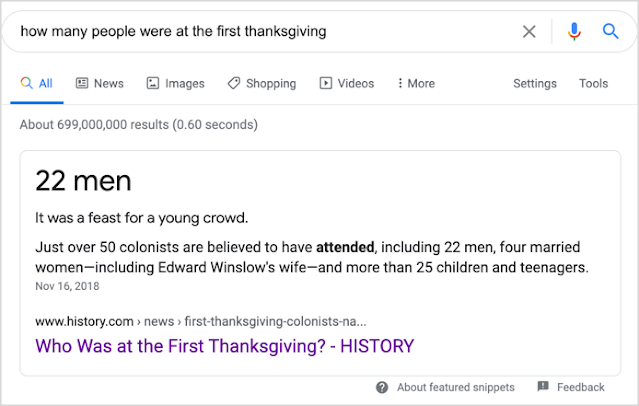The height and width of the screenshot is (406, 639).
Task: Clear the search query with the X icon
Action: tap(529, 31)
